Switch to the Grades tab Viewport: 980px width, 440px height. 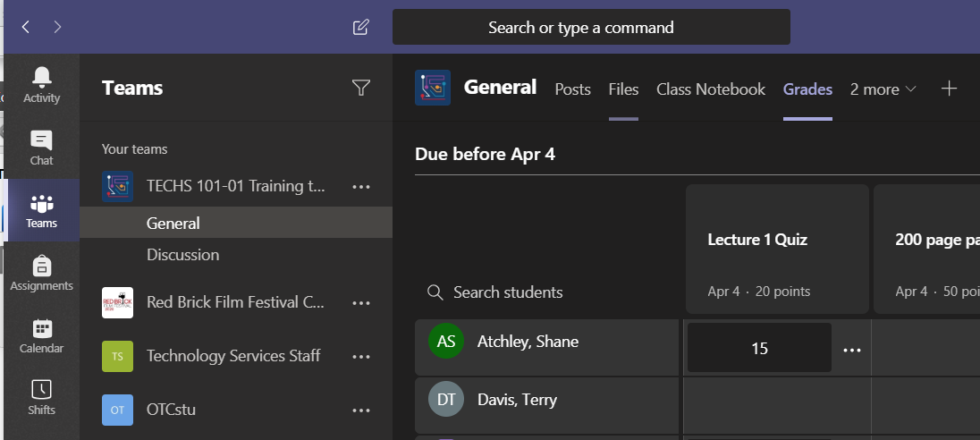click(807, 89)
